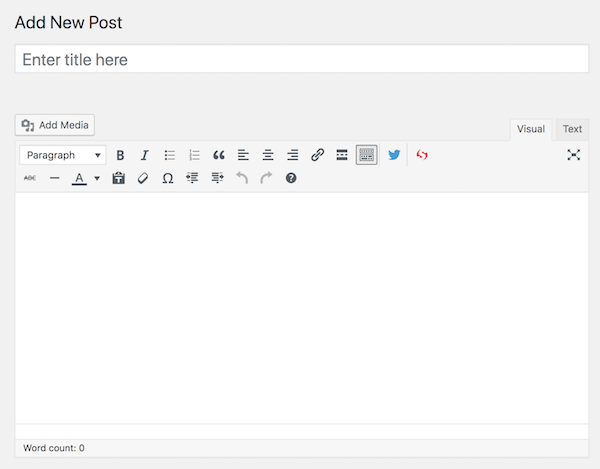Align text center
The width and height of the screenshot is (600, 469).
point(268,155)
